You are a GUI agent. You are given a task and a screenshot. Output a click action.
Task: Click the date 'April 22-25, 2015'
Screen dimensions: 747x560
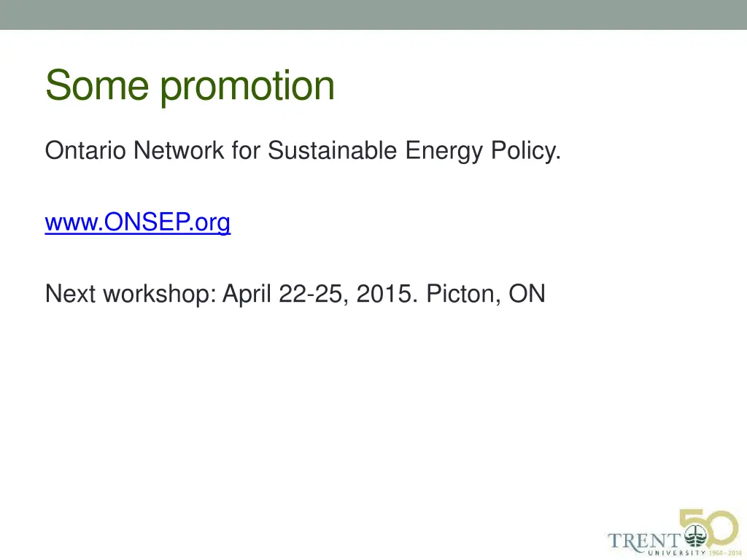(x=320, y=294)
